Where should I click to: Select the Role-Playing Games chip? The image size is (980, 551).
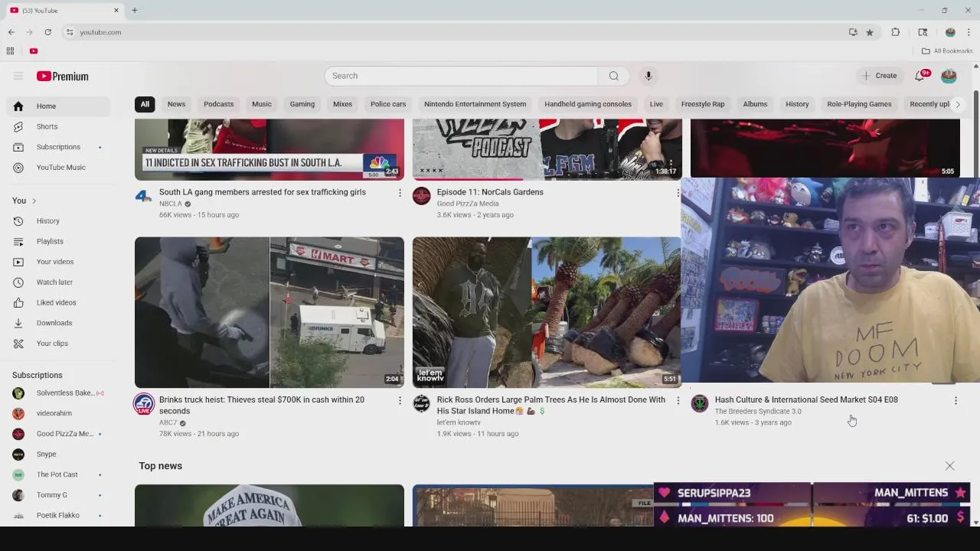[859, 104]
